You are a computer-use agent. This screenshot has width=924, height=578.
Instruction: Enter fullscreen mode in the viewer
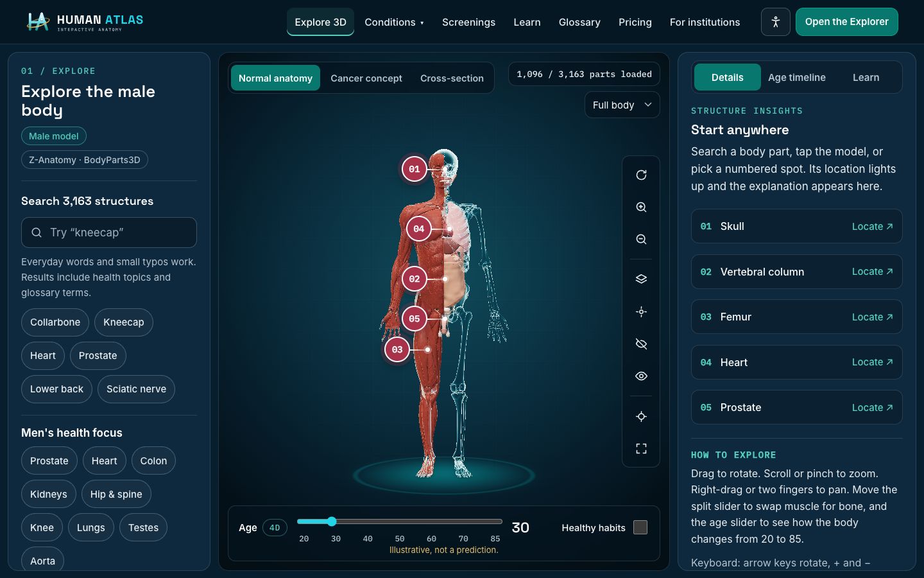pyautogui.click(x=641, y=448)
